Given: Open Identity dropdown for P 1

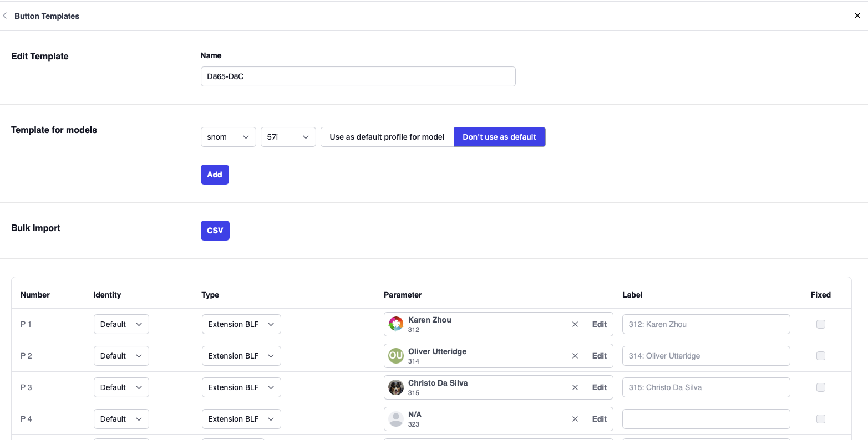Looking at the screenshot, I should 121,325.
